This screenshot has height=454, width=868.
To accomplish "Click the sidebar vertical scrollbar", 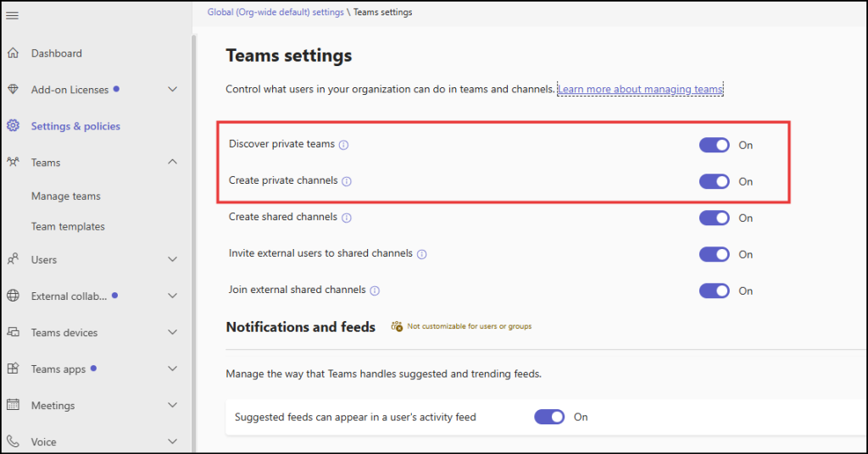I will 194,243.
